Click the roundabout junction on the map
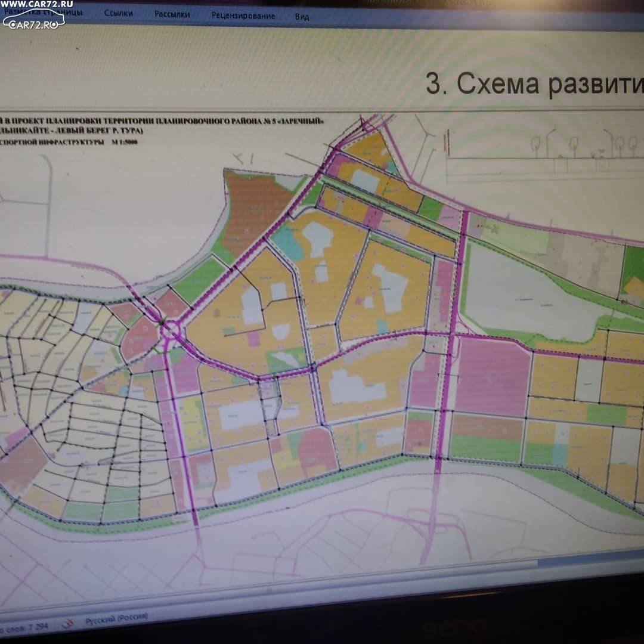 171,329
